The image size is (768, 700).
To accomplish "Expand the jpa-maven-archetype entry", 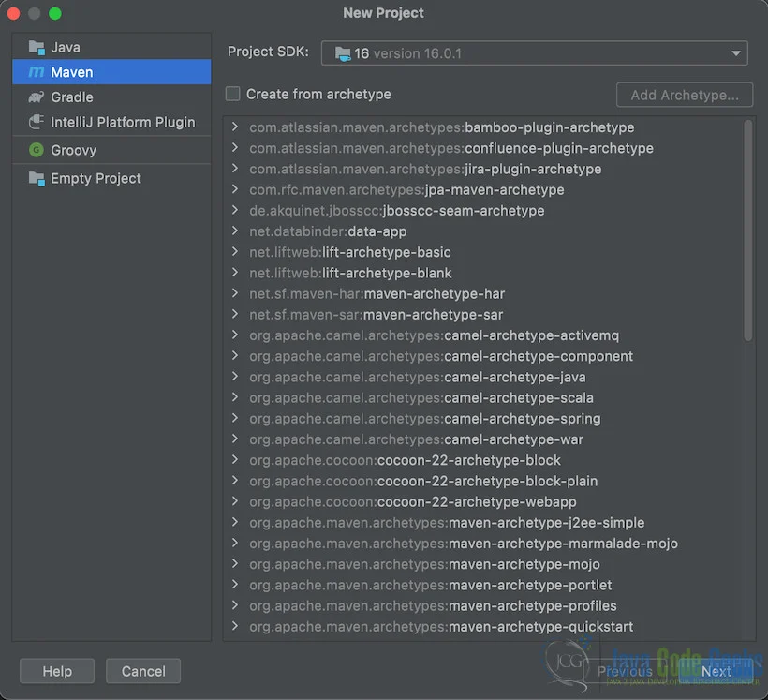I will tap(235, 189).
